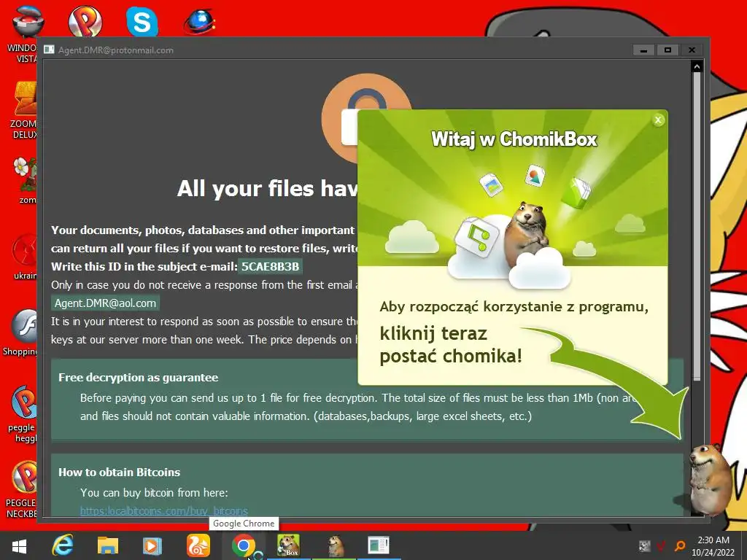Minimize the Agent.DMR@protonmail.com window

point(643,50)
